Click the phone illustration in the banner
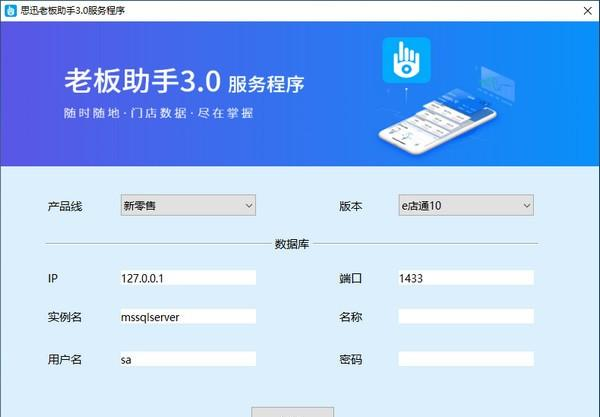 pyautogui.click(x=438, y=124)
